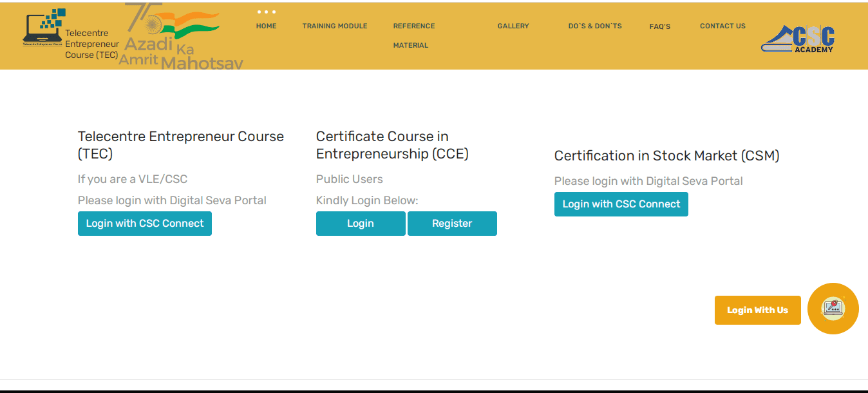The width and height of the screenshot is (868, 393).
Task: Open the Reference Material menu
Action: pyautogui.click(x=414, y=35)
